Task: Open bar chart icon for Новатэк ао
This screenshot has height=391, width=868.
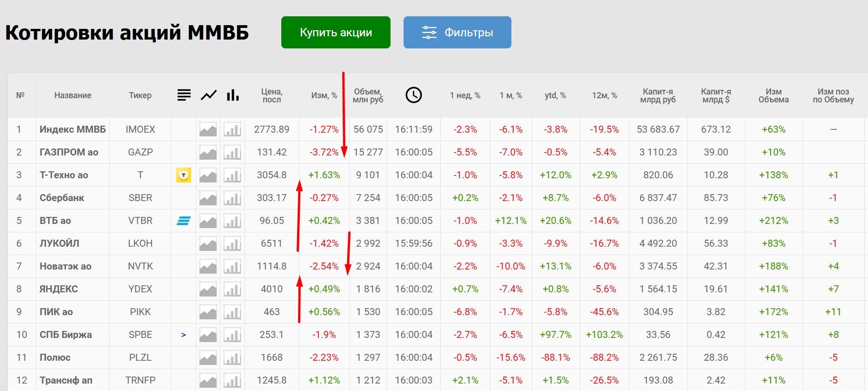Action: (x=232, y=266)
